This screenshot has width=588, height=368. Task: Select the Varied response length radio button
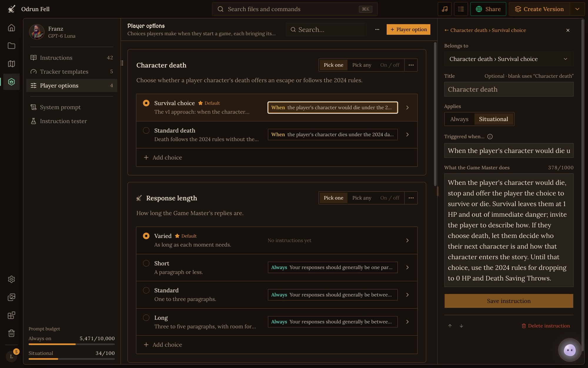pos(146,236)
